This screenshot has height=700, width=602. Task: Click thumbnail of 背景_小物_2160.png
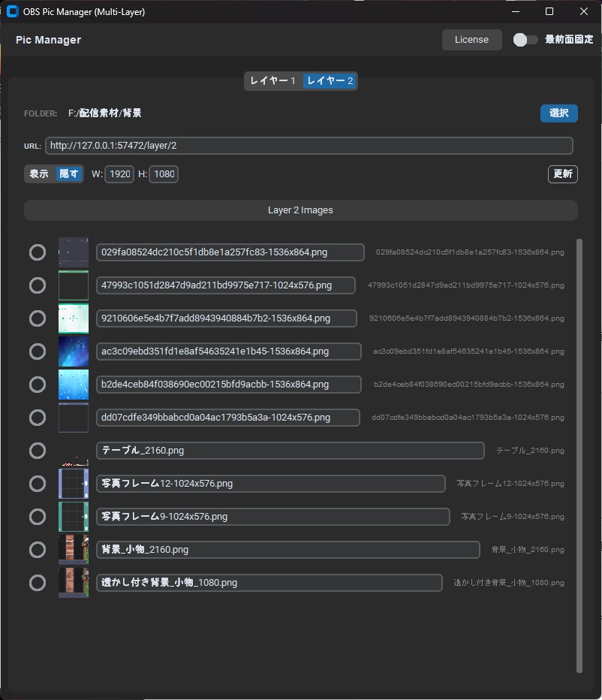(74, 550)
